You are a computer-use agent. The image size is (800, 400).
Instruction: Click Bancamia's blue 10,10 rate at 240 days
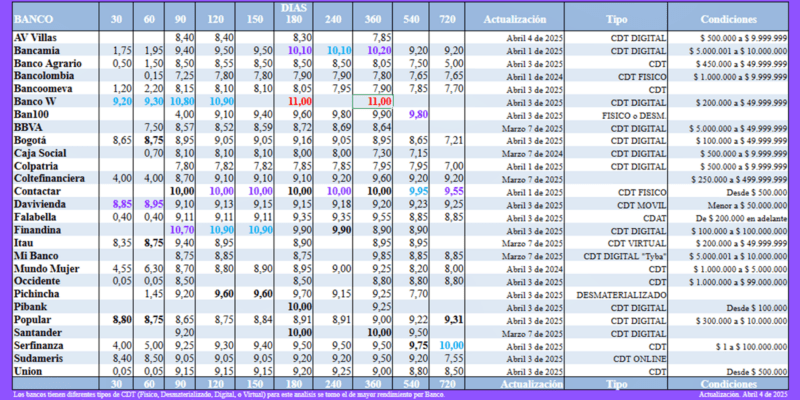[x=339, y=51]
